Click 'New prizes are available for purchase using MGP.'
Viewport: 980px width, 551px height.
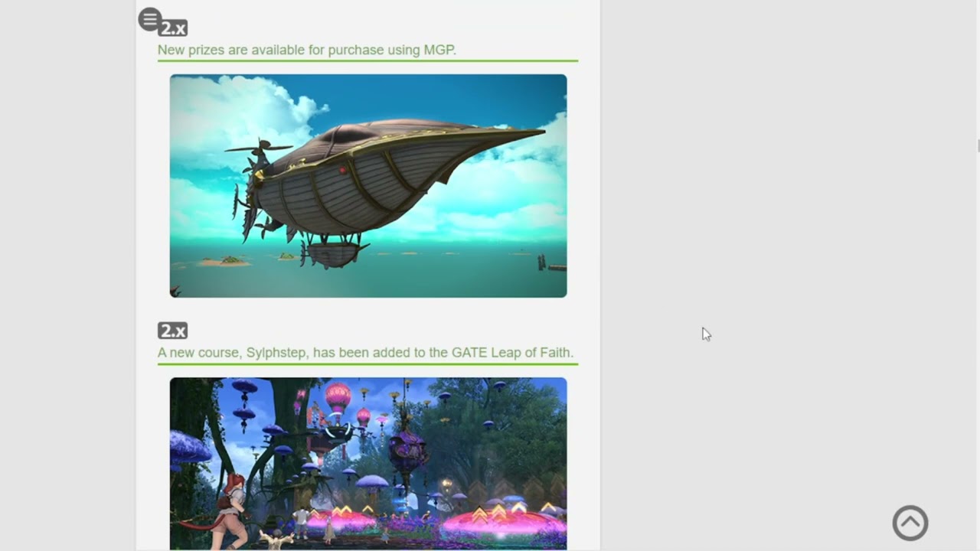[307, 50]
